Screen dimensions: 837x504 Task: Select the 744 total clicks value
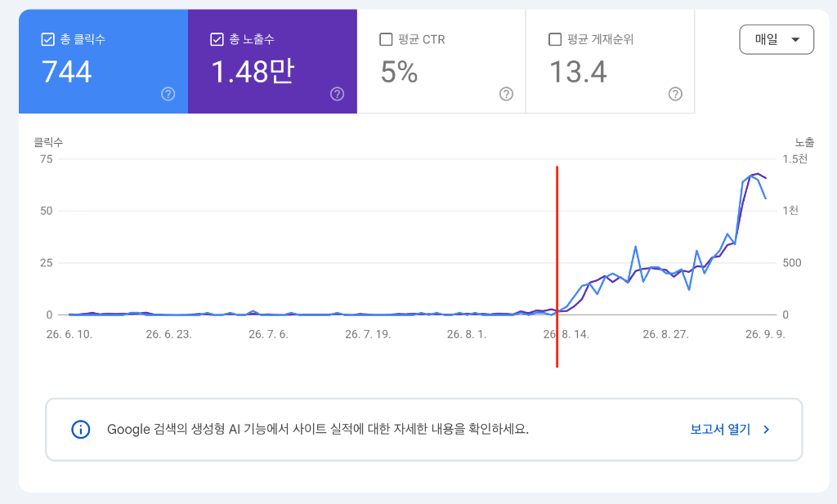67,72
